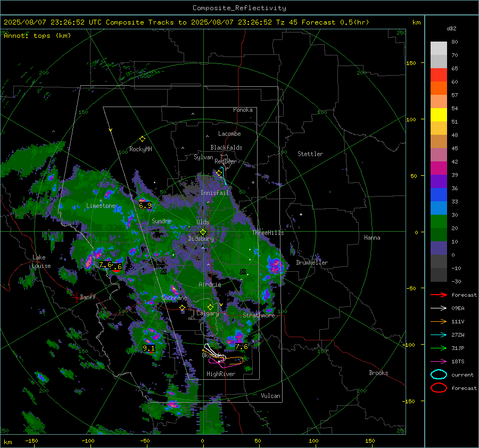Click the Vulcan city label

[x=270, y=396]
